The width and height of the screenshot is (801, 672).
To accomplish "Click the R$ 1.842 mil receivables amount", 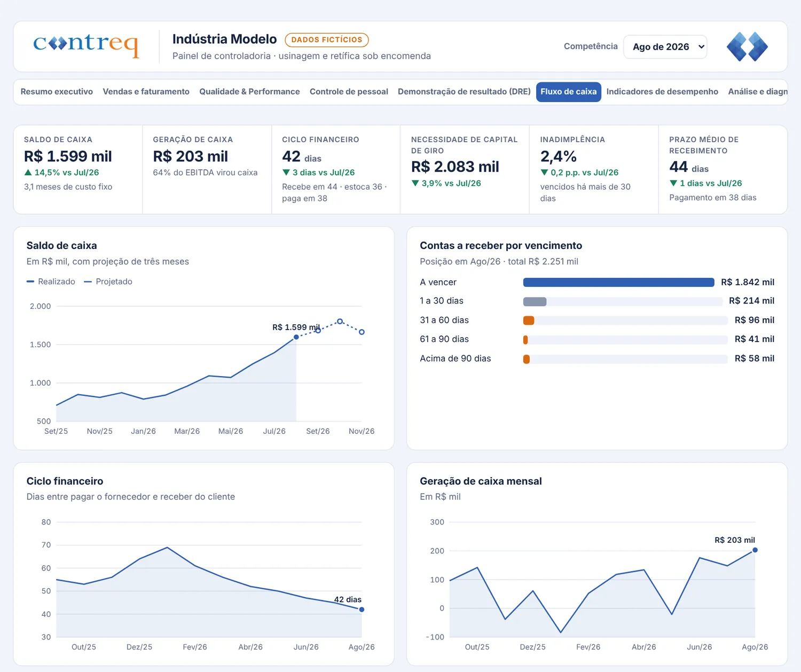I will tap(748, 282).
